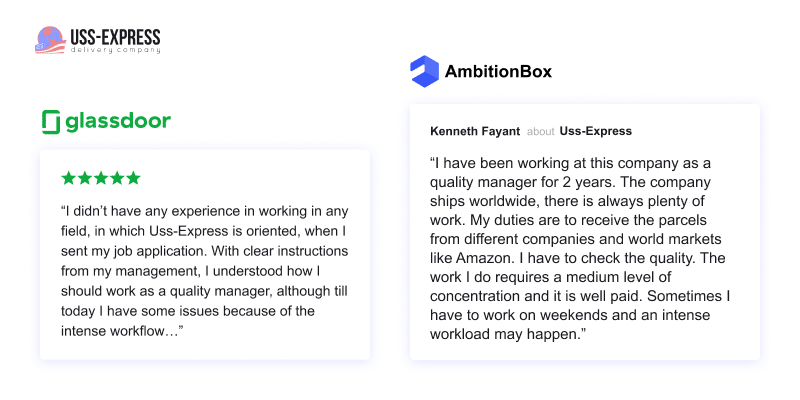Click the USS-Express globe logo icon
The image size is (800, 400).
click(x=49, y=40)
